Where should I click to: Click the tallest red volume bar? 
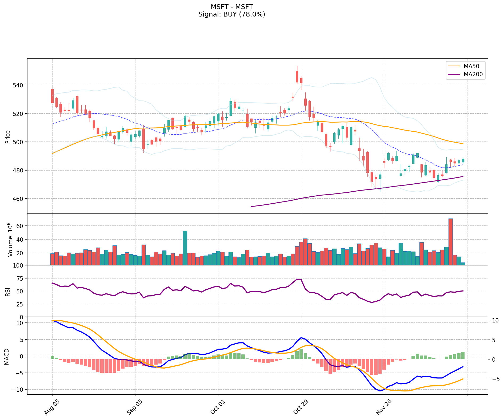coord(451,242)
